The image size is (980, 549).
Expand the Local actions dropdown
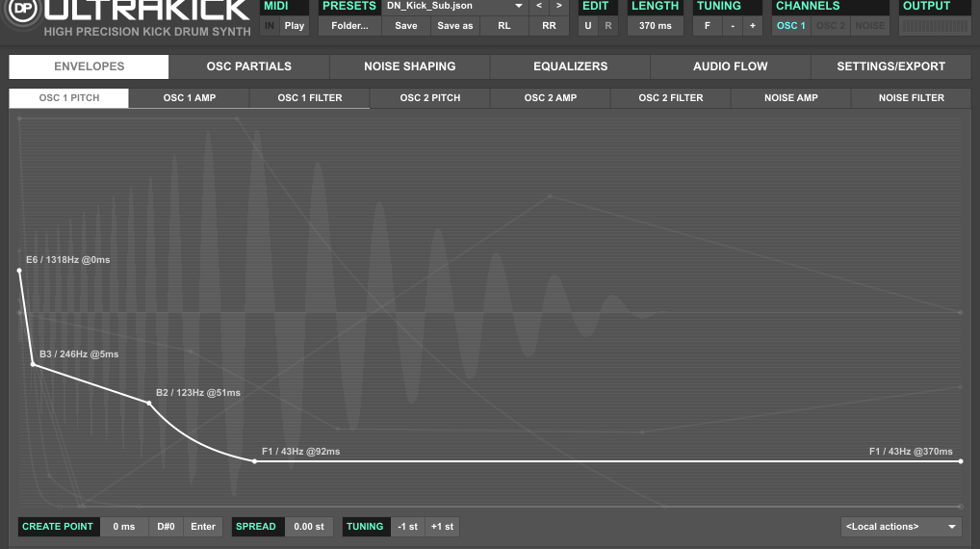[x=901, y=527]
